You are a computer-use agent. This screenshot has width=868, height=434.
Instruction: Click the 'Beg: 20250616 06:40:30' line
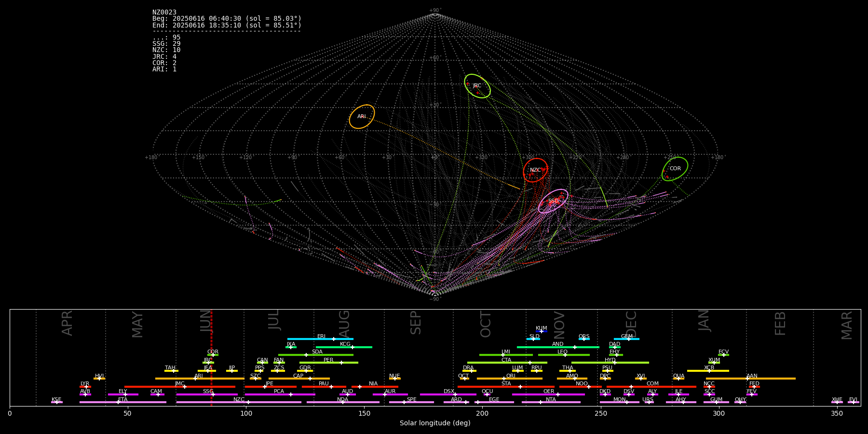[x=227, y=19]
